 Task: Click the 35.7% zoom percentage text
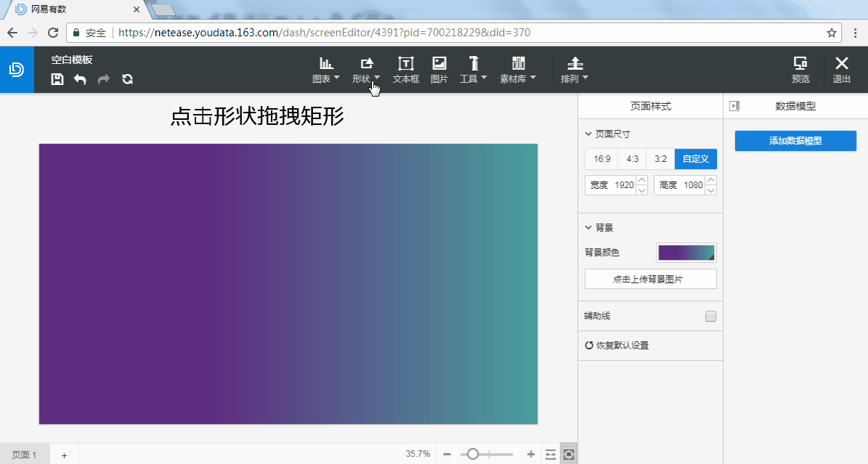point(418,454)
